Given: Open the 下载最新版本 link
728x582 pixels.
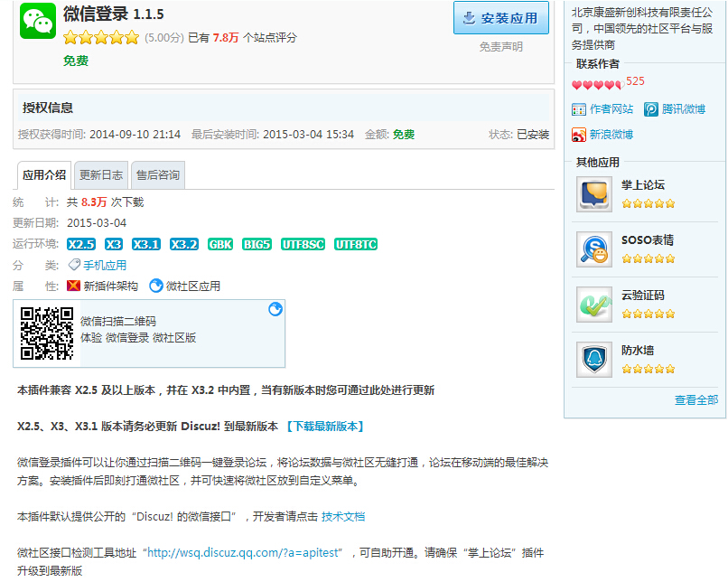Looking at the screenshot, I should pos(324,427).
